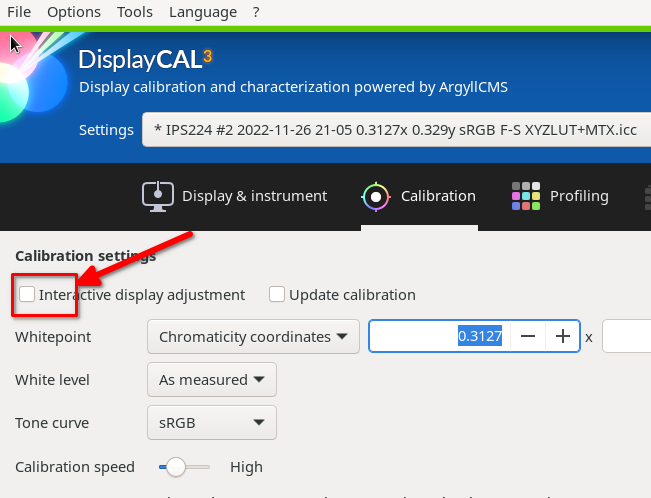651x498 pixels.
Task: Open the ? help menu
Action: [256, 12]
